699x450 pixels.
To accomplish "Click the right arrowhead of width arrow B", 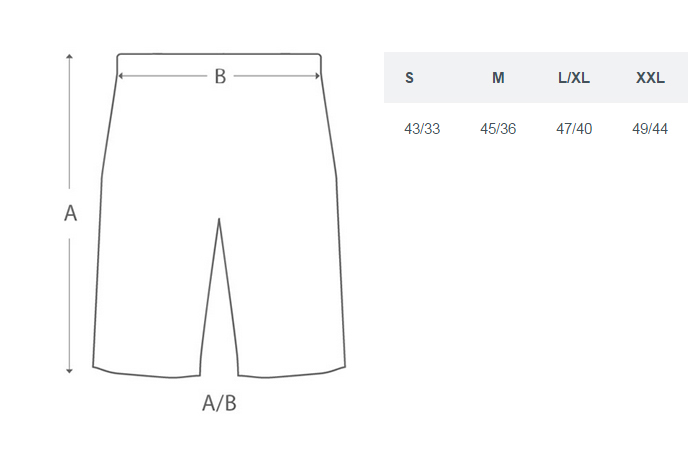I will [317, 76].
